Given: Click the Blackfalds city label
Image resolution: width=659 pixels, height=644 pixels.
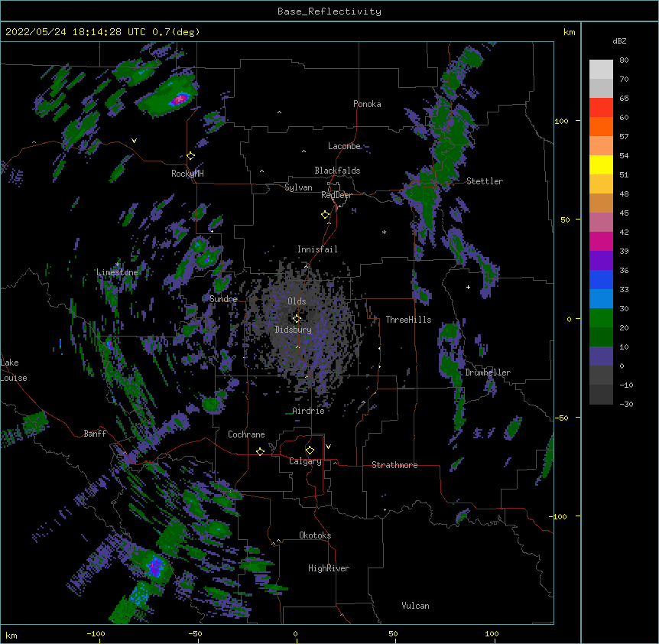Looking at the screenshot, I should (337, 171).
